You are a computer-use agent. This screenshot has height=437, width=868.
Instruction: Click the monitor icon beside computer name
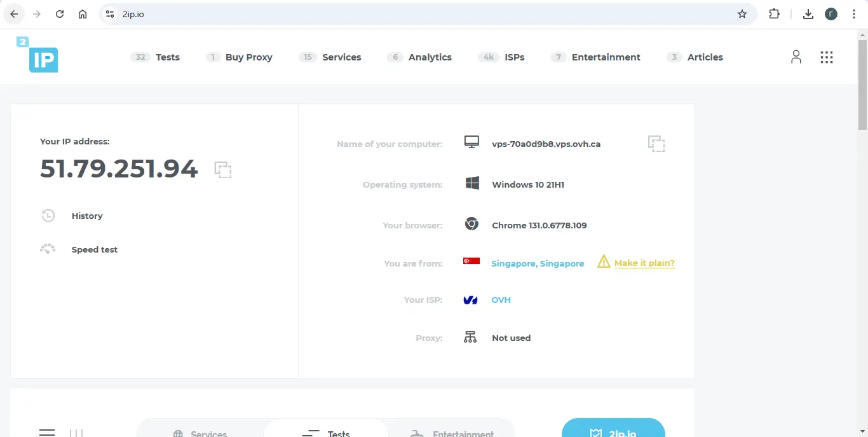pos(471,142)
